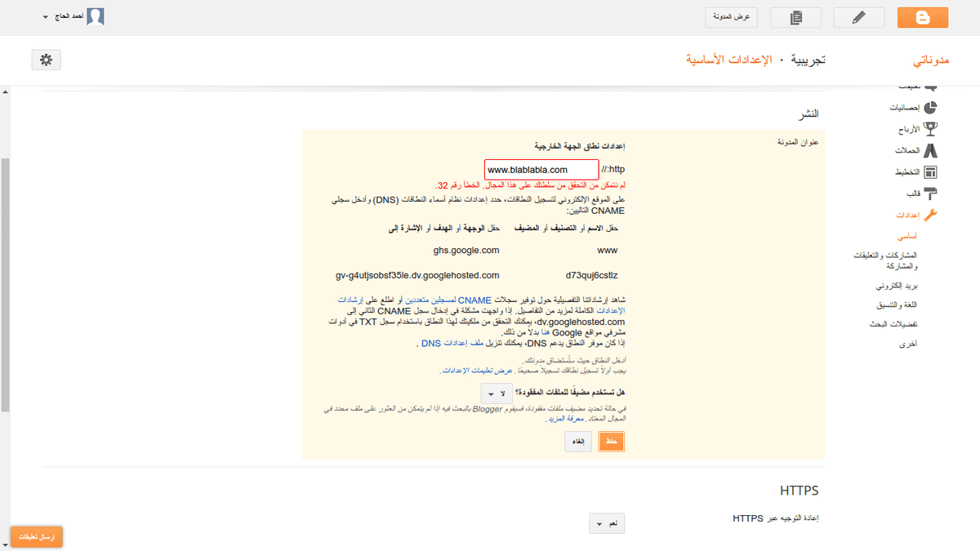Expand the أحمد الحاج account menu arrow
The height and width of the screenshot is (551, 980).
[x=45, y=16]
